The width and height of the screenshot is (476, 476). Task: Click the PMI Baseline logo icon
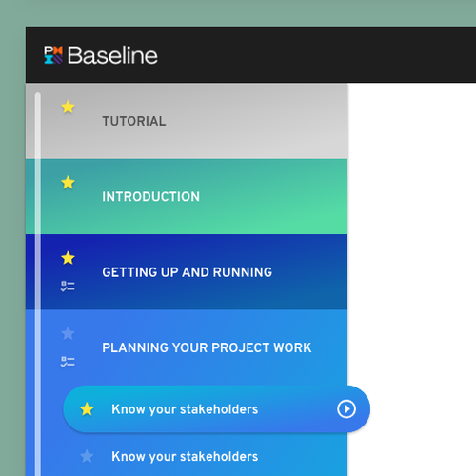point(53,55)
